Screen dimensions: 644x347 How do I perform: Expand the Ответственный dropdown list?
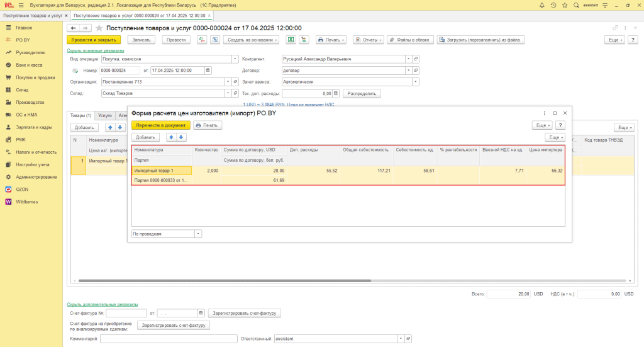401,339
